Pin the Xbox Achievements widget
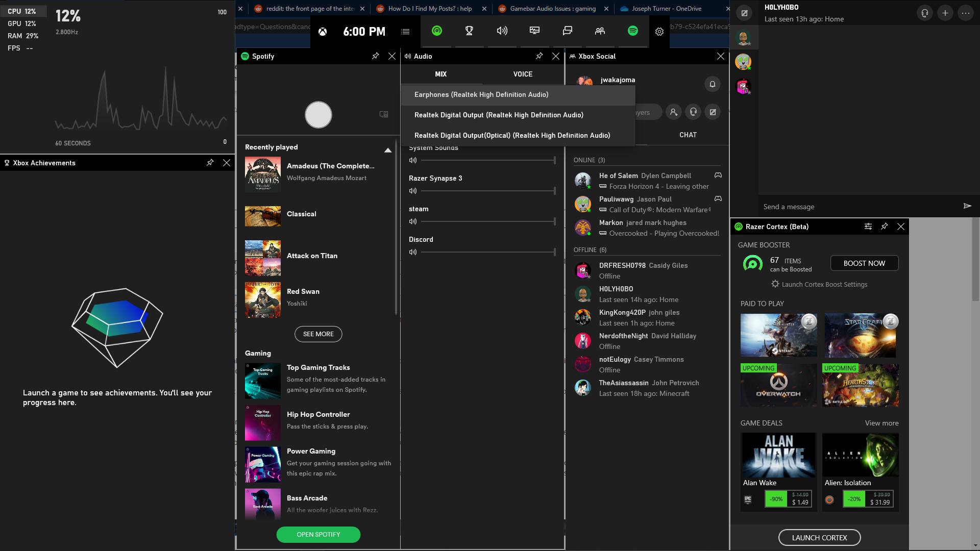 coord(210,163)
